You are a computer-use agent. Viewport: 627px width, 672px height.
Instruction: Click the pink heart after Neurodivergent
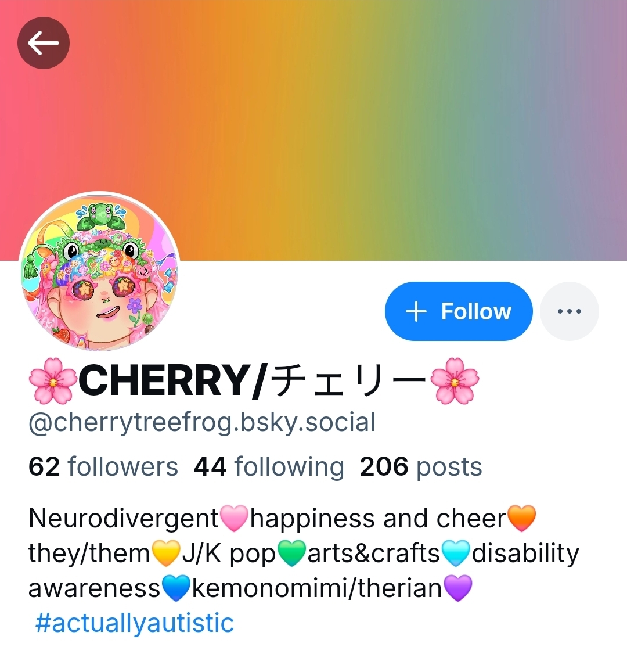(234, 519)
